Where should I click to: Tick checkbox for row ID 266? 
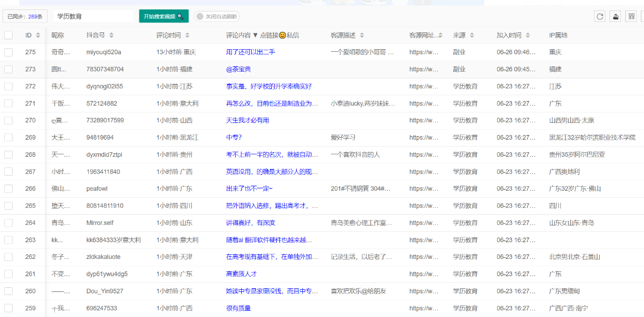tap(8, 188)
